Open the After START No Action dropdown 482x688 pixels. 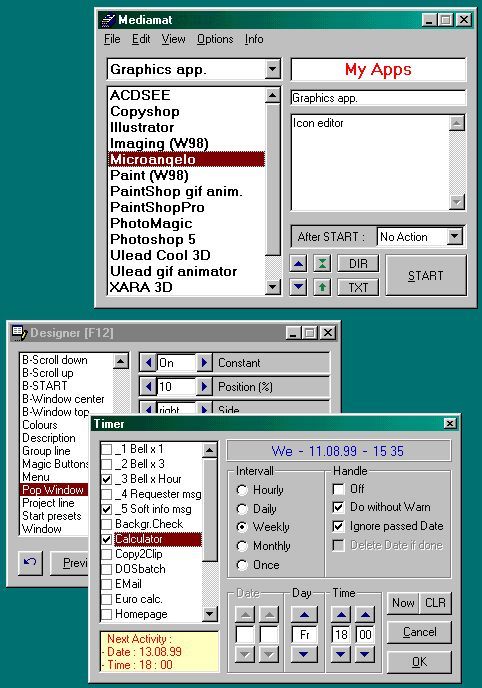[x=455, y=236]
